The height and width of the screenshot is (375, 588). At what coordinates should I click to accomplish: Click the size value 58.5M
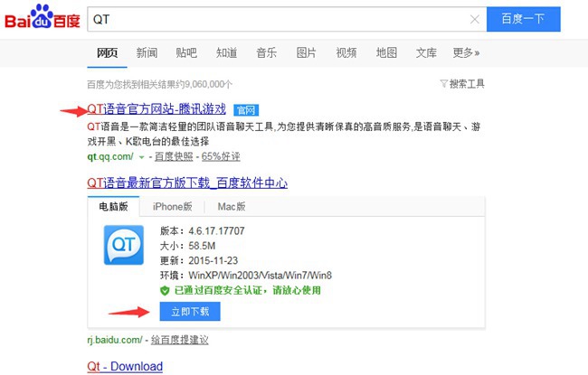tap(202, 246)
